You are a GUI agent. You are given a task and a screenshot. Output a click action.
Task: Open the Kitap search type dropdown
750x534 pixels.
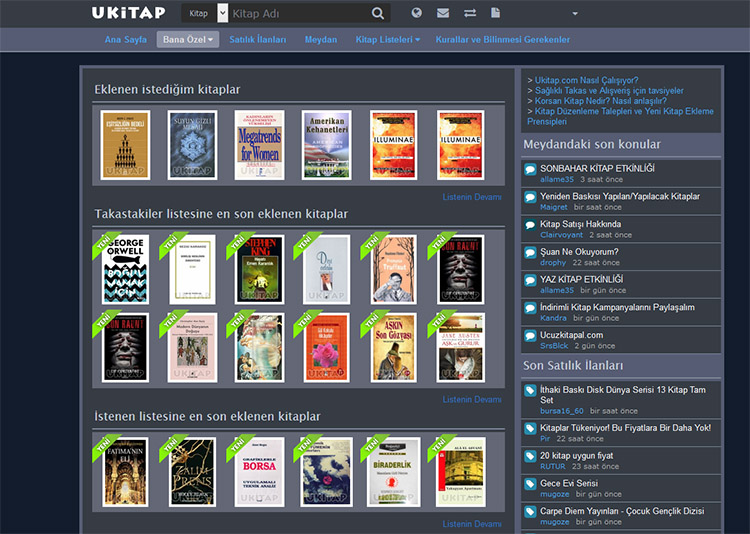click(222, 13)
